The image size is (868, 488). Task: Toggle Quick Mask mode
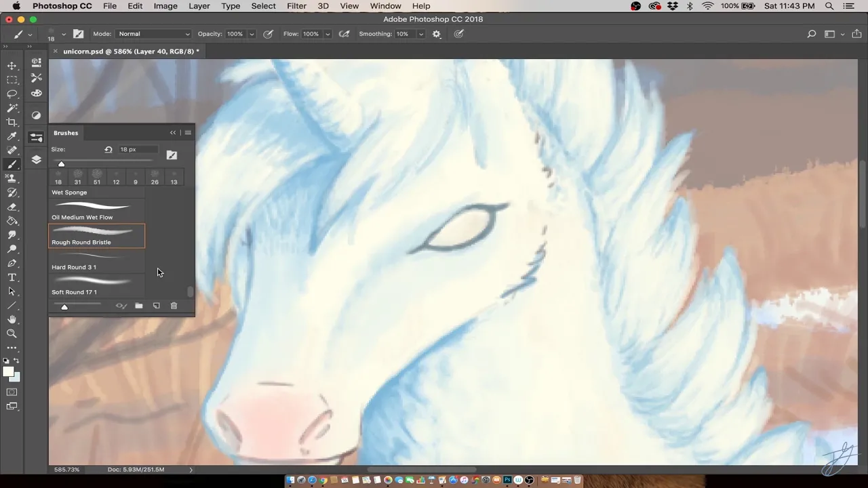pos(12,392)
